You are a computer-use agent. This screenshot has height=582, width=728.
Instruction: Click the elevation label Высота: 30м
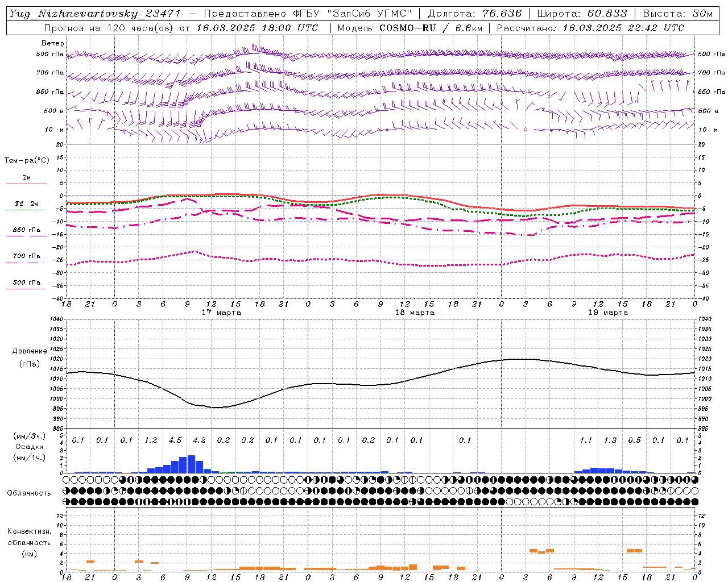677,14
